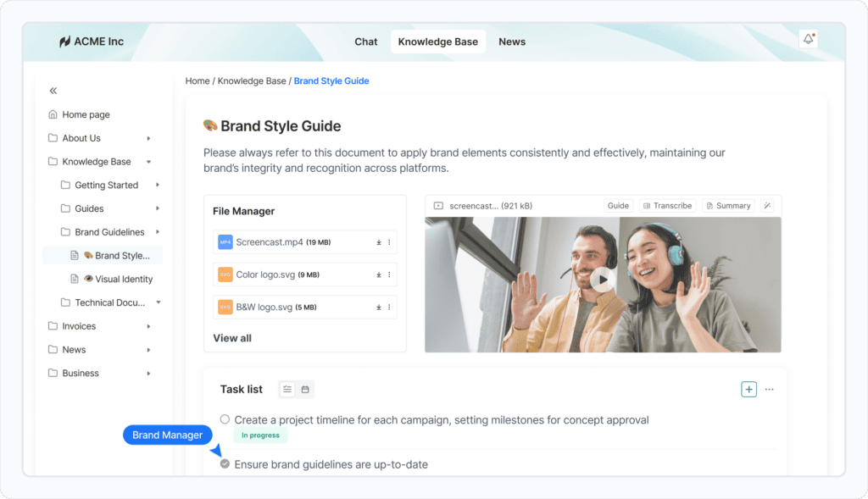Select the Knowledge Base top tab

coord(438,42)
